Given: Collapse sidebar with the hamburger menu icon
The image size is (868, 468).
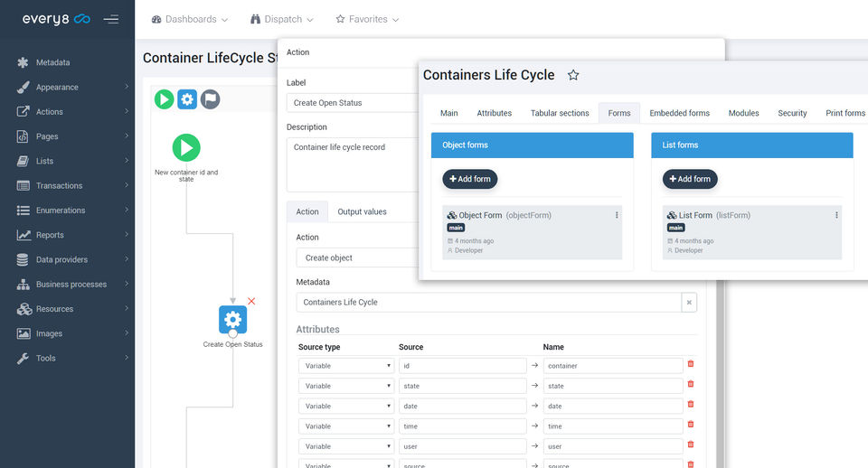Looking at the screenshot, I should tap(110, 19).
